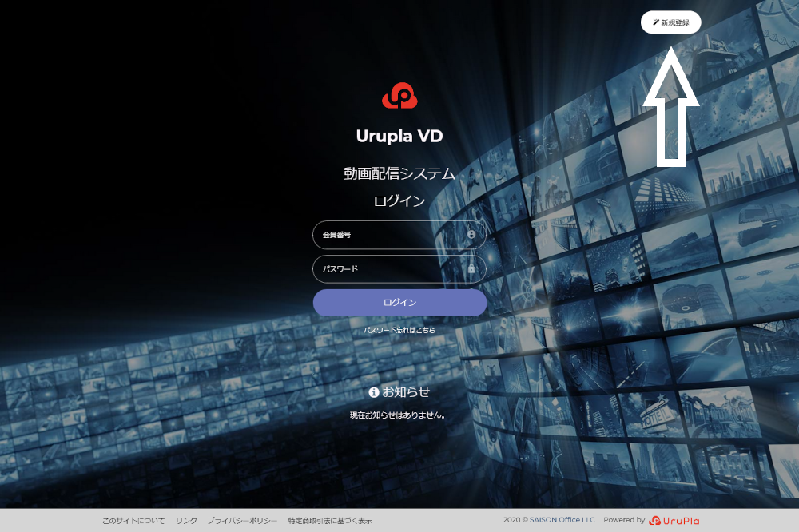The width and height of the screenshot is (799, 532).
Task: Focus the 会員番号 input field
Action: [x=399, y=235]
